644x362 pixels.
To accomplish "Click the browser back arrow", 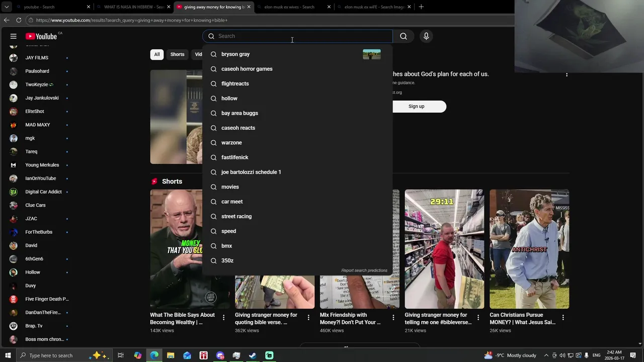I will point(7,20).
